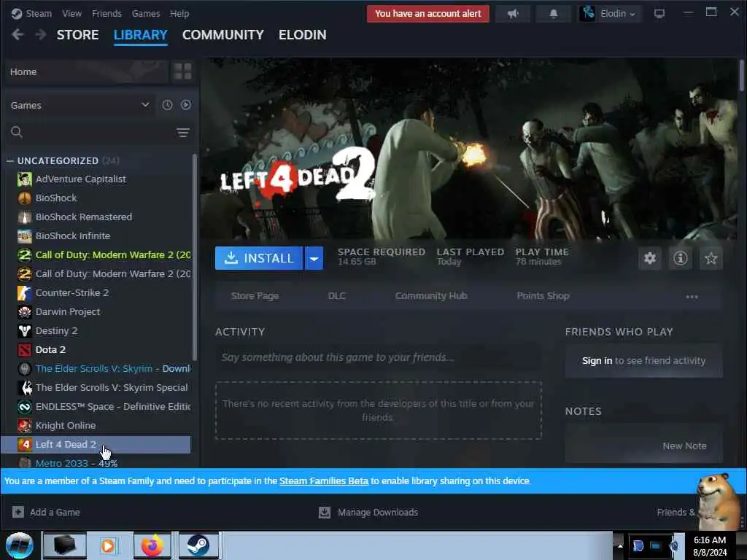Open the DLC link
The image size is (747, 560).
coord(337,296)
